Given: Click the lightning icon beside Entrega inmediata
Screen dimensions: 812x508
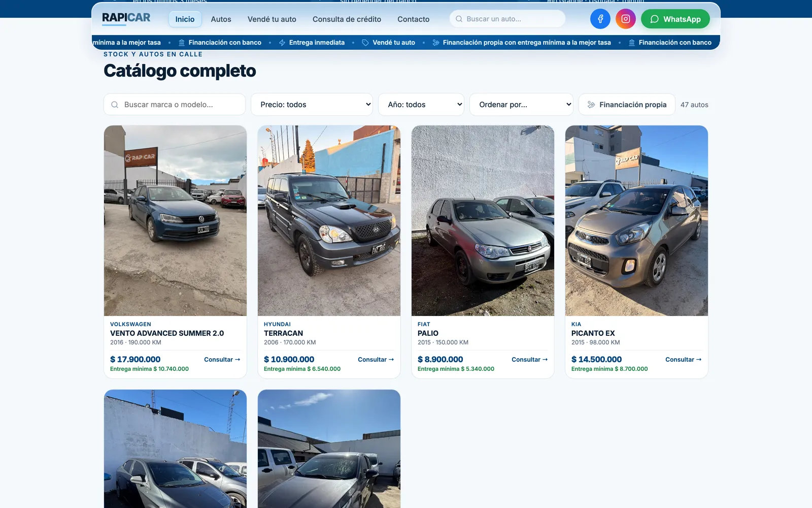Looking at the screenshot, I should tap(282, 43).
